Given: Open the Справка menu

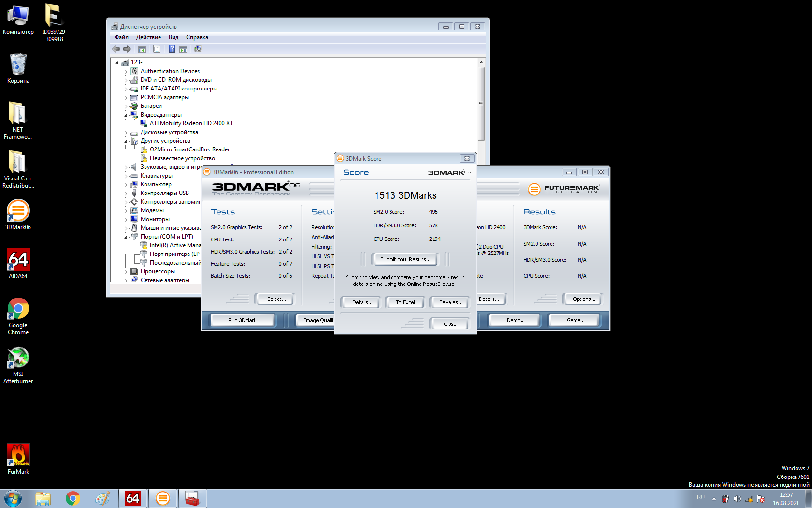Looking at the screenshot, I should [x=197, y=37].
